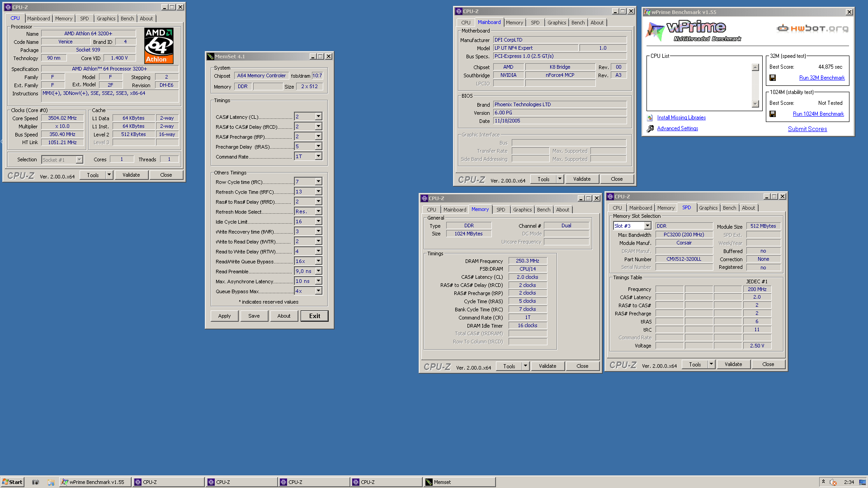This screenshot has width=868, height=488.
Task: Click CPU List scrollbar up arrow
Action: pyautogui.click(x=755, y=67)
